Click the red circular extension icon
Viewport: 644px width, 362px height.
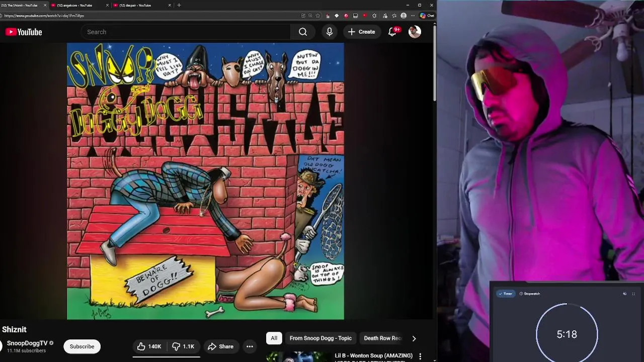[346, 16]
